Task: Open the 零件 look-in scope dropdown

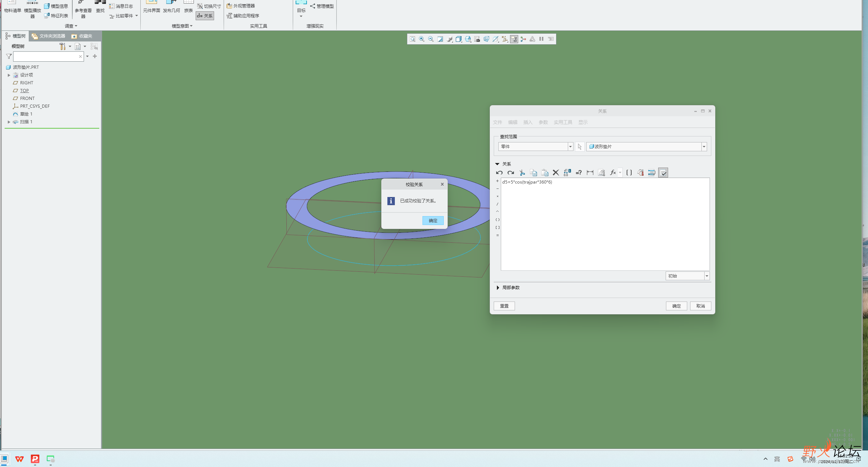Action: click(x=570, y=147)
